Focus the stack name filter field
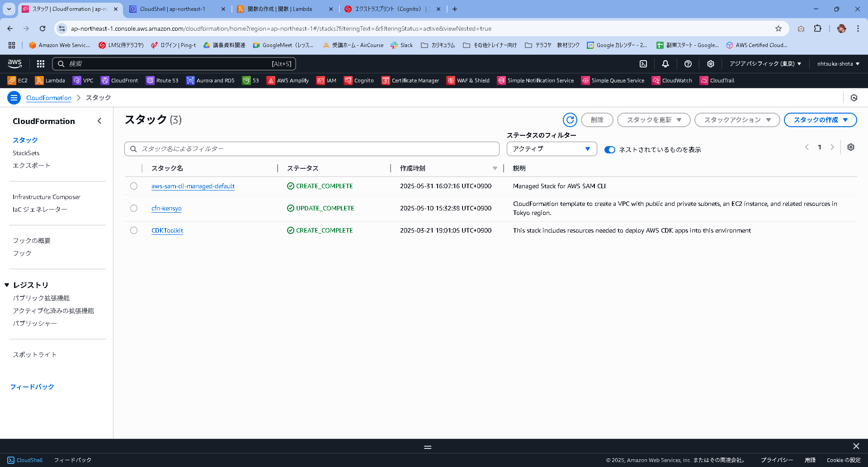868x467 pixels. pyautogui.click(x=312, y=149)
